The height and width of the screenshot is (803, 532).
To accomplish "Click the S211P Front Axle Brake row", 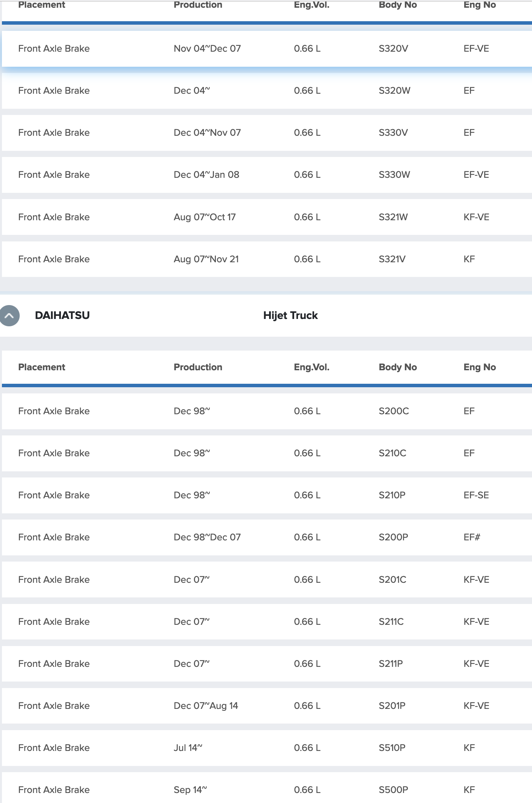I will [267, 664].
